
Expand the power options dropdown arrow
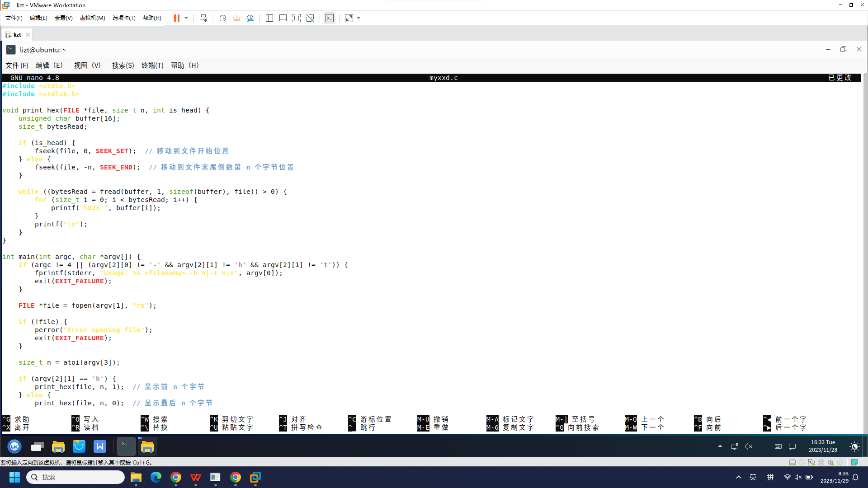[x=186, y=18]
